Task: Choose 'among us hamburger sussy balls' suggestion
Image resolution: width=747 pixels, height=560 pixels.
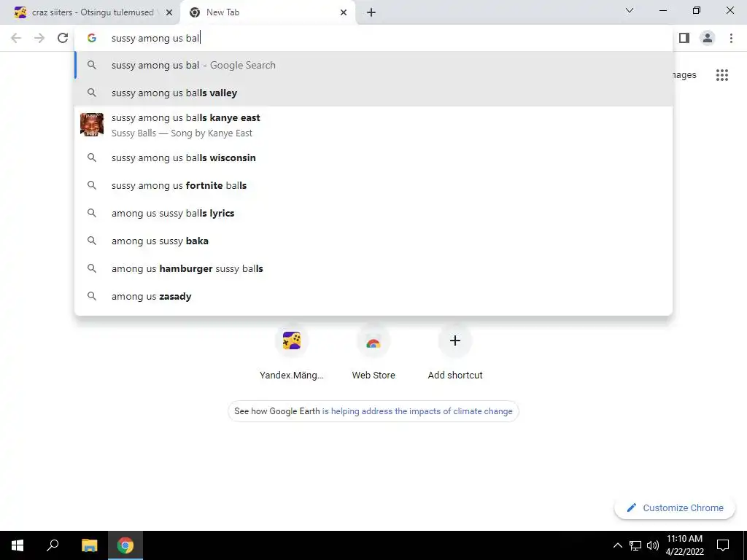Action: click(373, 268)
